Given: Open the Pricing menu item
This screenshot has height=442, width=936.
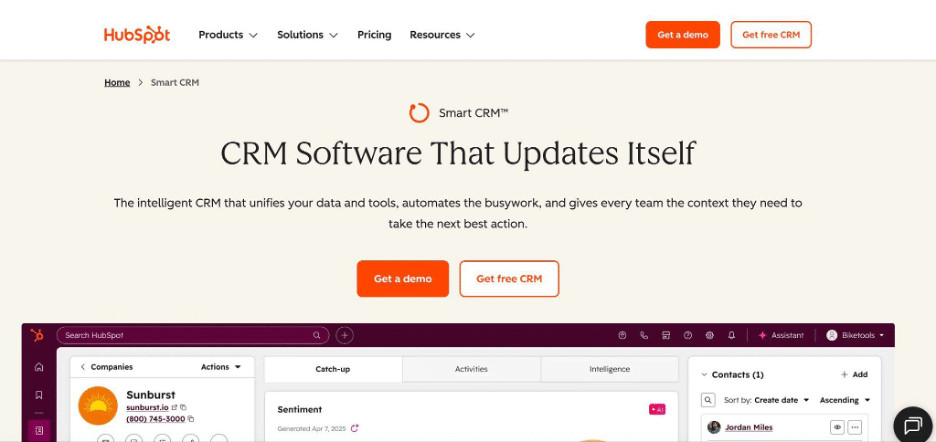Looking at the screenshot, I should click(374, 35).
